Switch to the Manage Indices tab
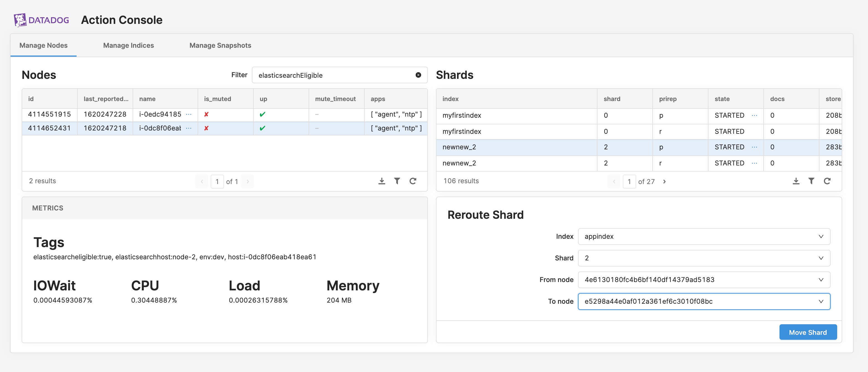This screenshot has height=372, width=868. tap(128, 45)
